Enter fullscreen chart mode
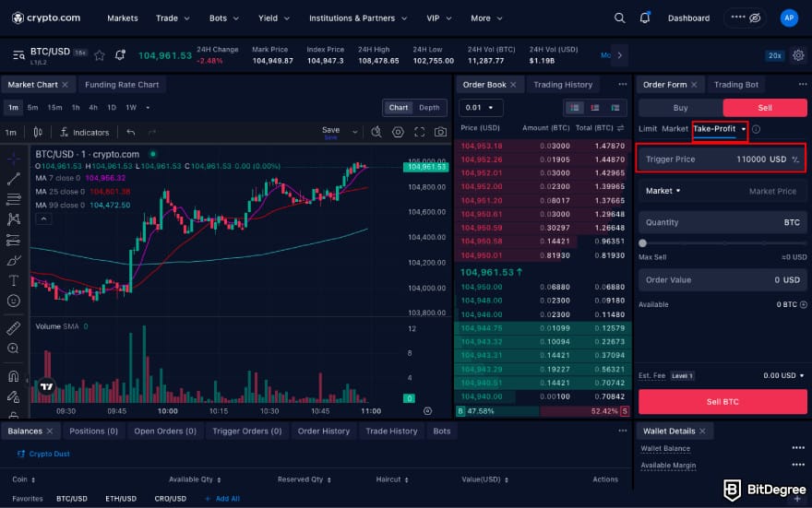The image size is (812, 508). pos(420,133)
